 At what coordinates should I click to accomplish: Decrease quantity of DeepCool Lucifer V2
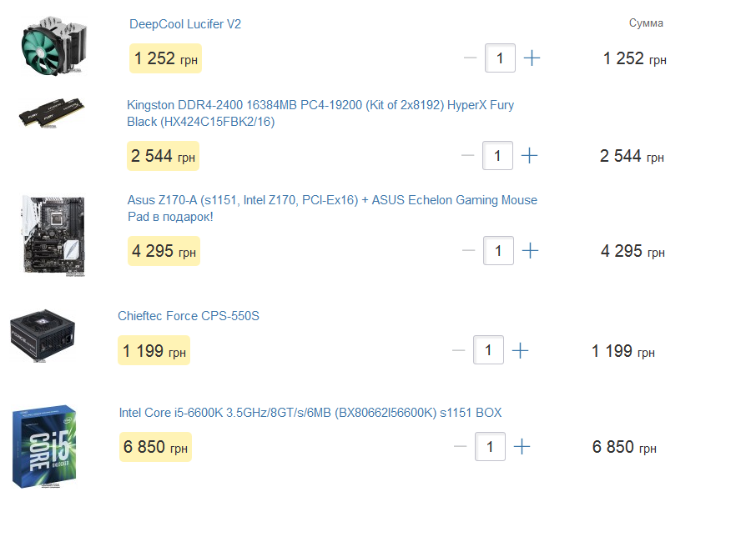470,58
